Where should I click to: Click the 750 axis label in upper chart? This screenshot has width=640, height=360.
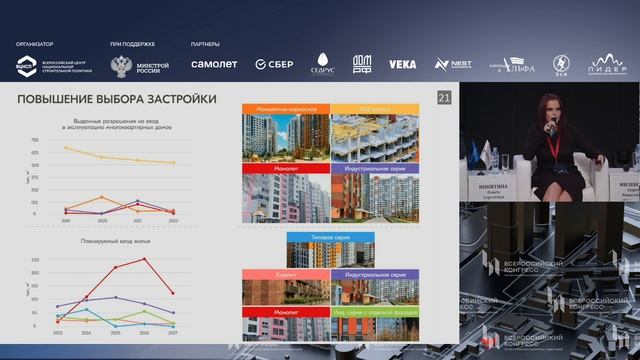[x=35, y=140]
